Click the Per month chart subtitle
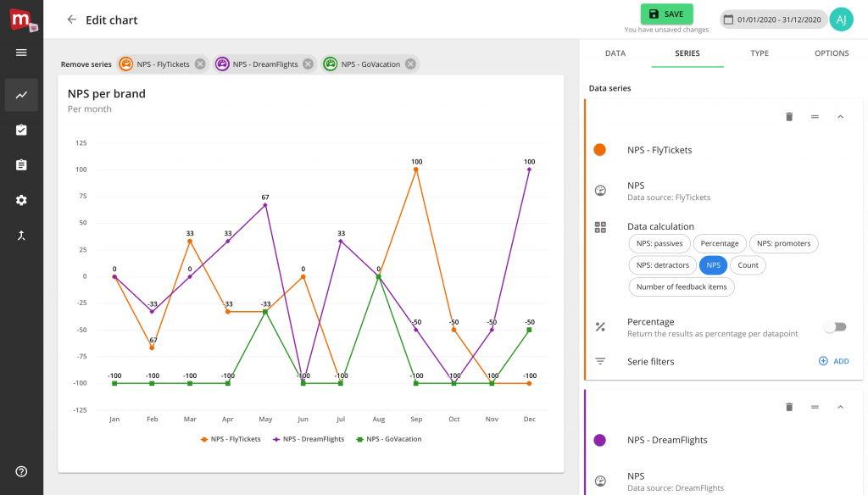Image resolution: width=868 pixels, height=495 pixels. click(90, 109)
